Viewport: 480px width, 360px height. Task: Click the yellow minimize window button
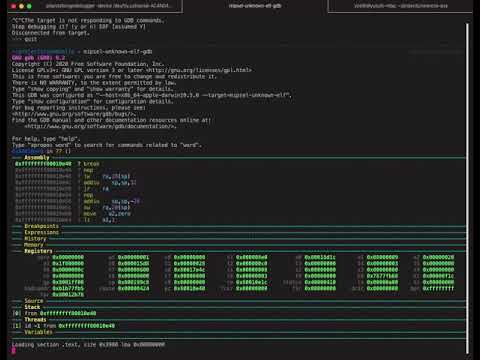21,6
